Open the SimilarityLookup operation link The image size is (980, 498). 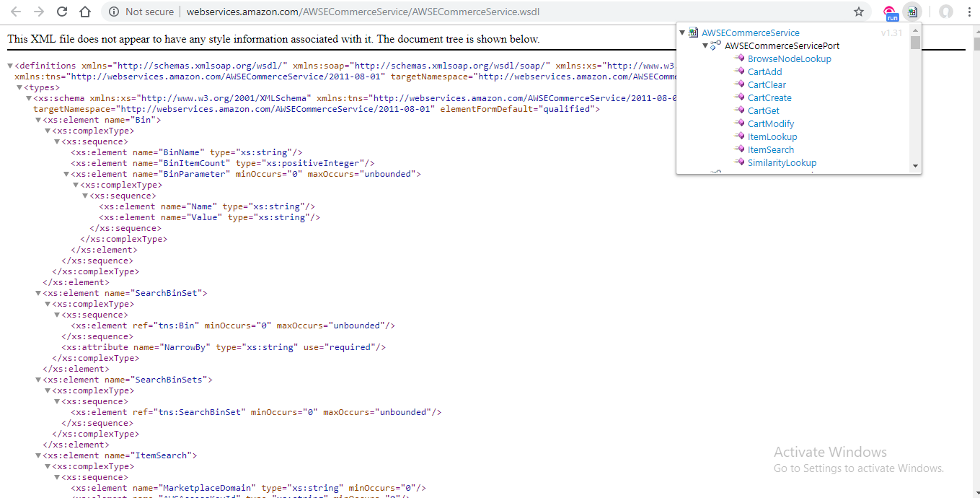(782, 162)
